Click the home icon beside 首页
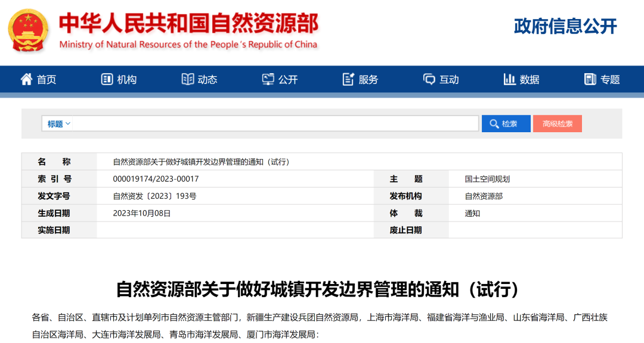644x343 pixels. click(x=26, y=79)
